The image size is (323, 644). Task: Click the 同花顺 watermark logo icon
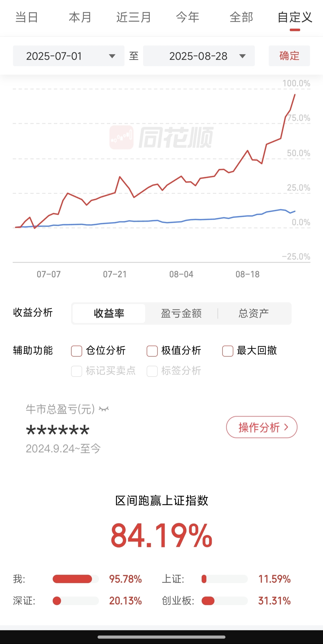tap(121, 137)
